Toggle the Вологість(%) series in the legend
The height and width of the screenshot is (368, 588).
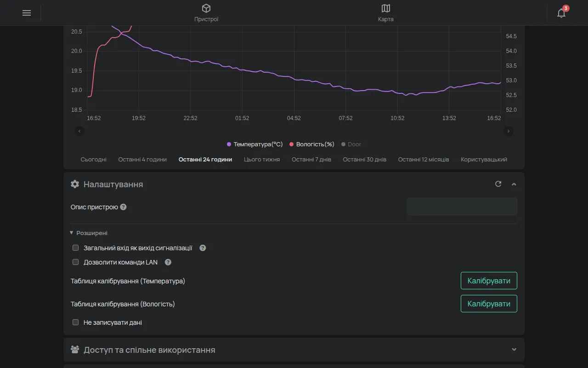coord(311,144)
